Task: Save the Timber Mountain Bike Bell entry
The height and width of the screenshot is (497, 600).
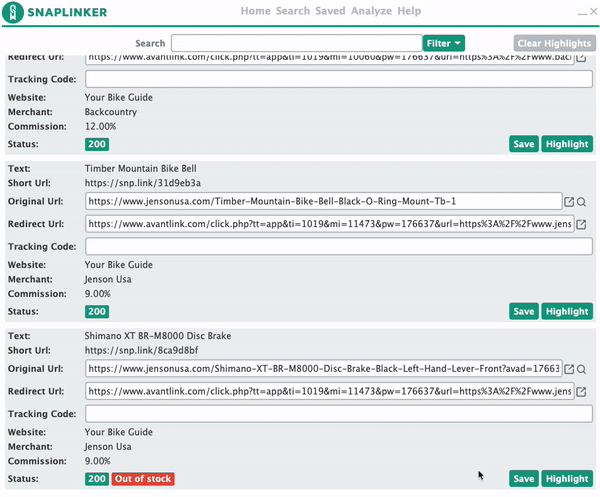Action: pos(523,311)
